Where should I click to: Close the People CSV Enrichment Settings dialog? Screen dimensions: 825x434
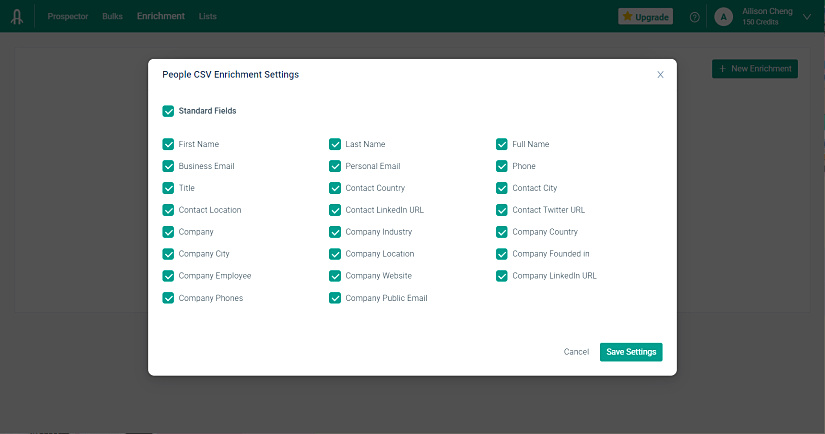click(660, 74)
